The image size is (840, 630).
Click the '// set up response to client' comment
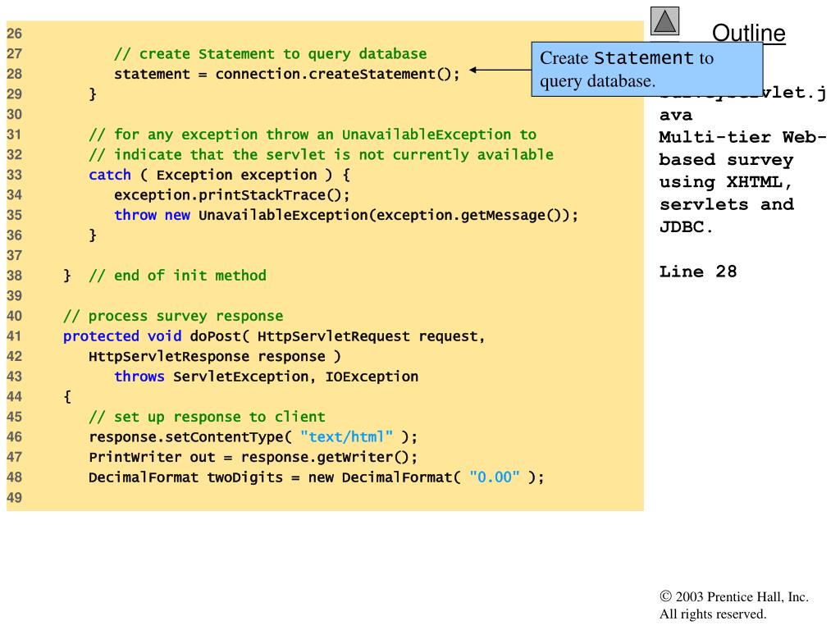click(x=207, y=417)
